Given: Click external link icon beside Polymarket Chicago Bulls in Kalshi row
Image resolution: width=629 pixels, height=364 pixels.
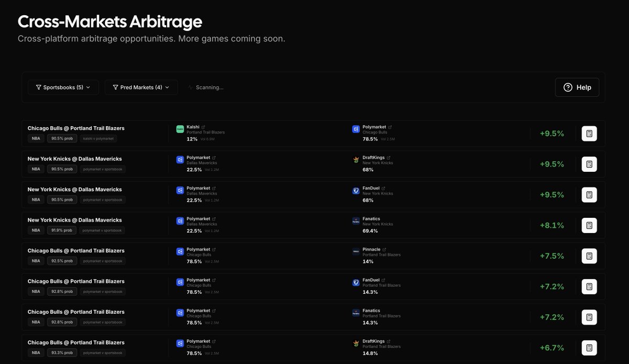Looking at the screenshot, I should click(390, 127).
